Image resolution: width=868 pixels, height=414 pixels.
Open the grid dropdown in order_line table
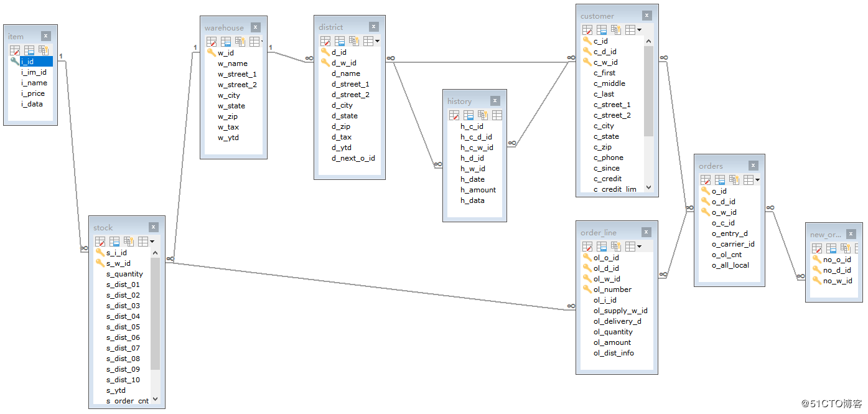[639, 247]
